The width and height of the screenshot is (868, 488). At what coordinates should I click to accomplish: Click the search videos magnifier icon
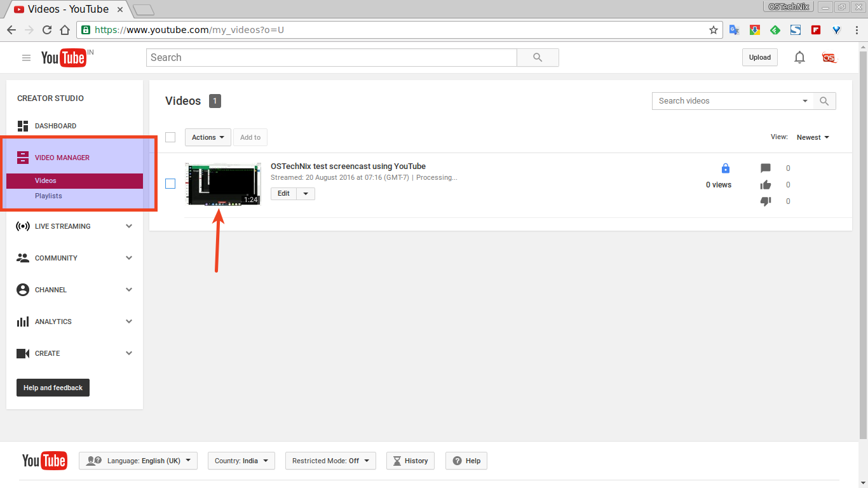coord(824,101)
